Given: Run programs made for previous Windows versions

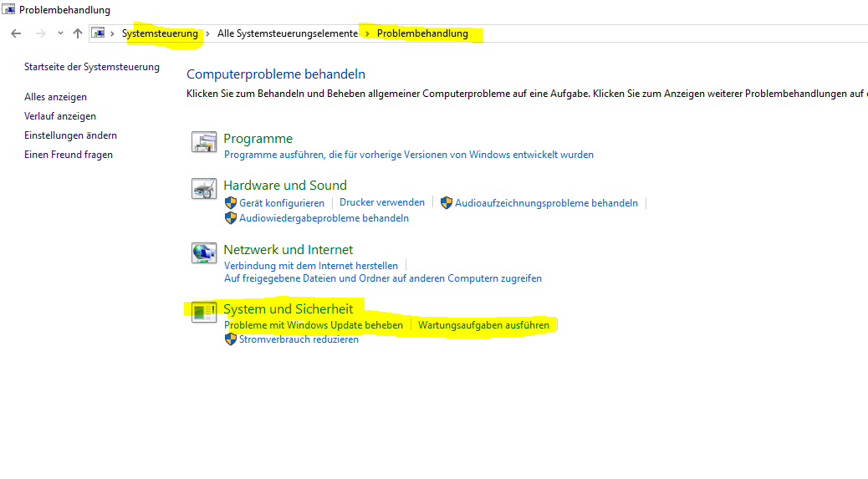Looking at the screenshot, I should 409,155.
